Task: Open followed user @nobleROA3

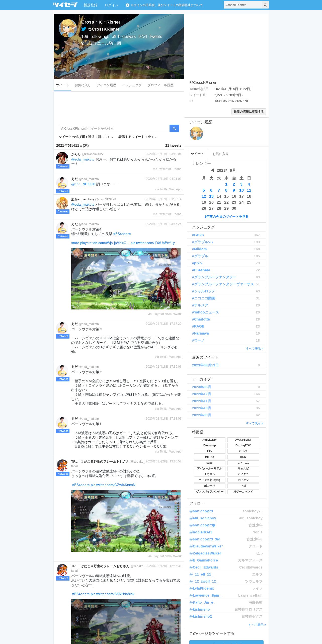Action: point(201,532)
